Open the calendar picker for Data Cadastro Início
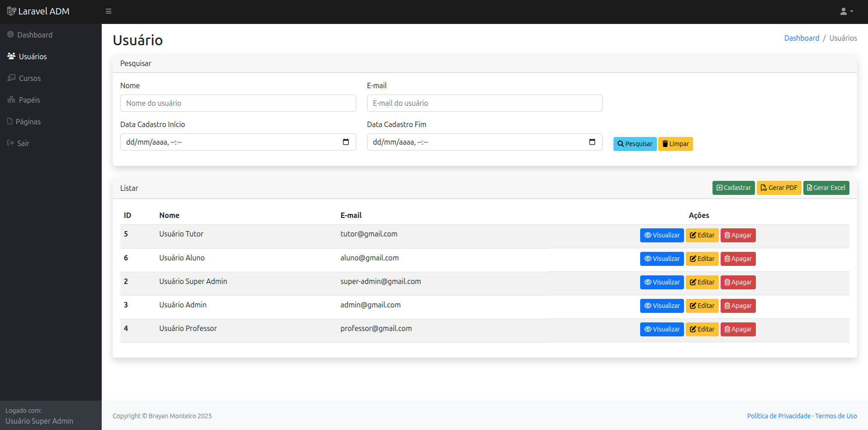Viewport: 868px width, 430px height. click(347, 142)
